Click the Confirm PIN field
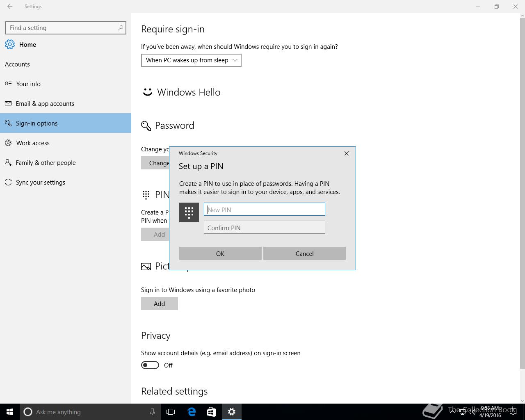525x420 pixels. [x=265, y=227]
